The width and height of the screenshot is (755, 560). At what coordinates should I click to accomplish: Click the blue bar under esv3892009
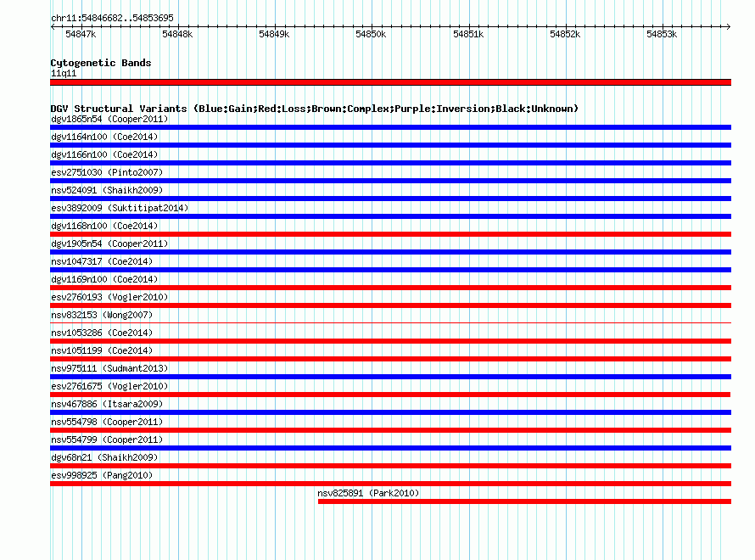coord(390,216)
